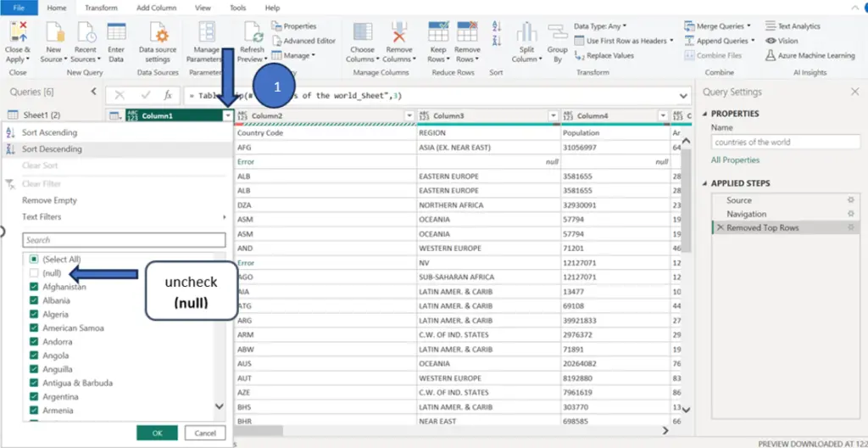
Task: Uncheck the Angola checkbox
Action: 34,356
